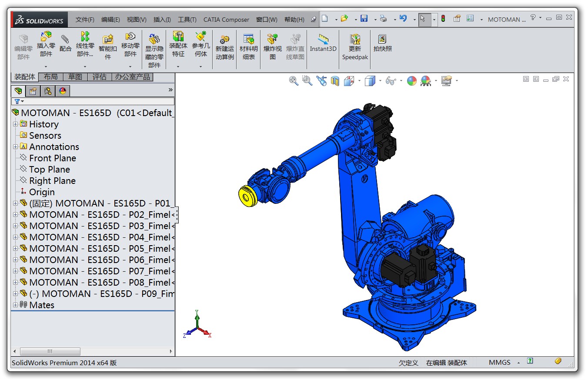Select the Update Speedpak icon
Viewport: 588px width, 383px height.
point(355,47)
